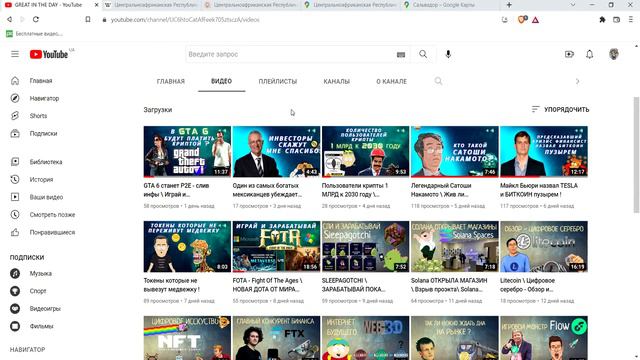Open the Create video camera icon
The image size is (640, 360).
click(569, 54)
